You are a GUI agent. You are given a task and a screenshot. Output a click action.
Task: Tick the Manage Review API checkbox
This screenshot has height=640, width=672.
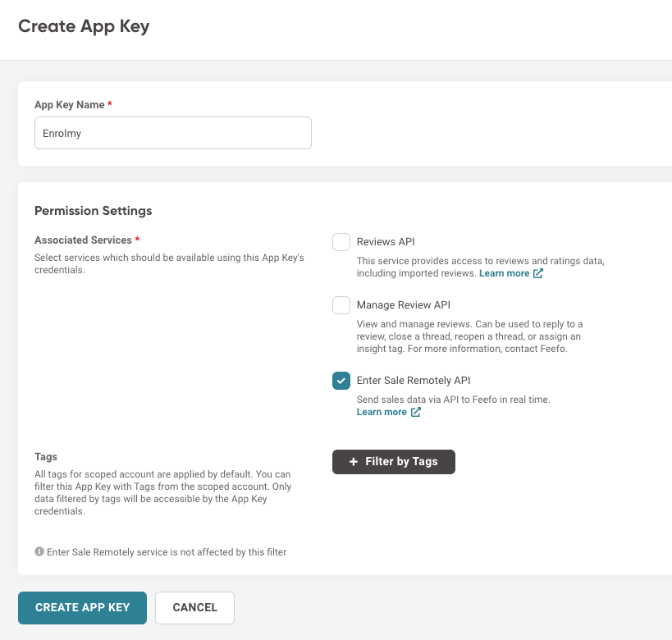(341, 304)
